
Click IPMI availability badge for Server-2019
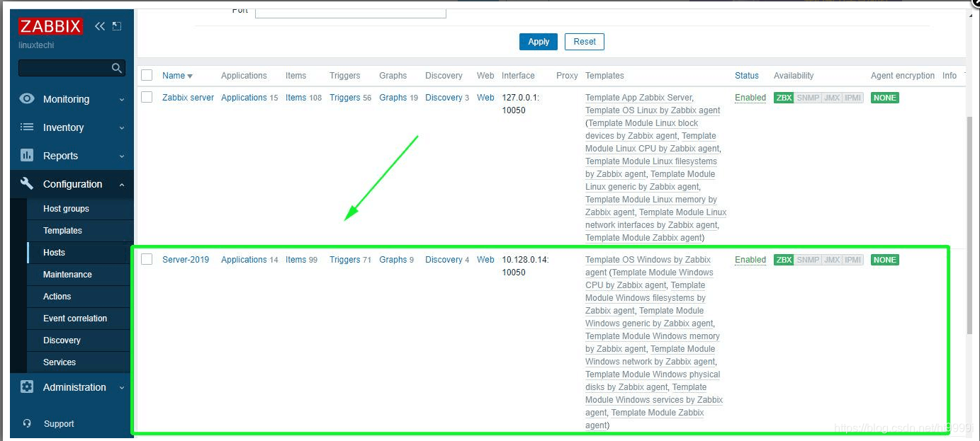(853, 260)
